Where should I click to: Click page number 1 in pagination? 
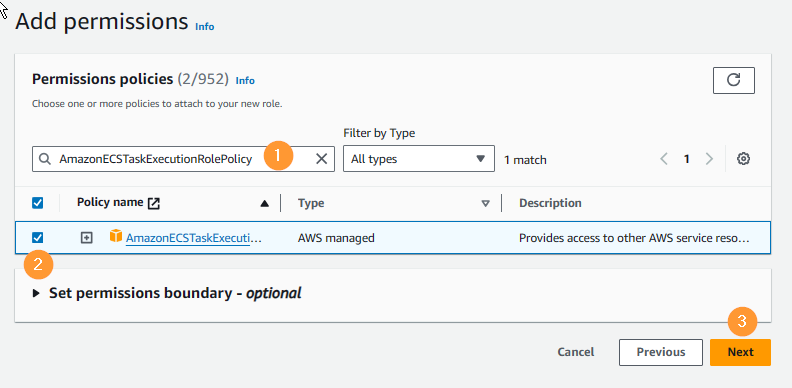[686, 159]
